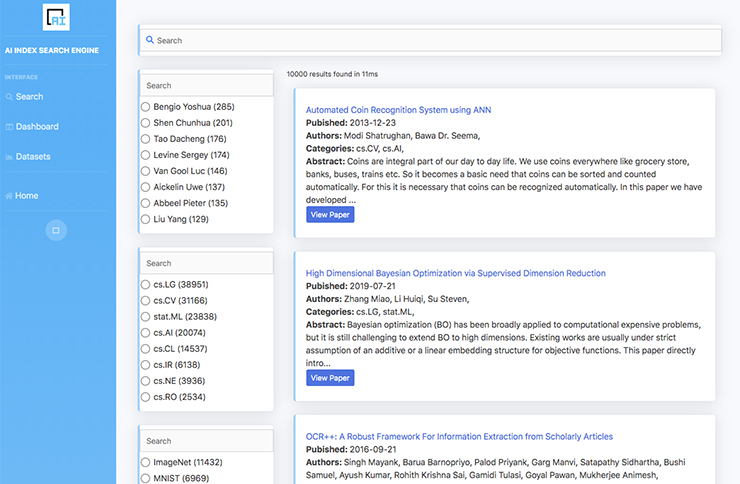The image size is (740, 484).
Task: Click the OCR++ paper title link
Action: (459, 437)
